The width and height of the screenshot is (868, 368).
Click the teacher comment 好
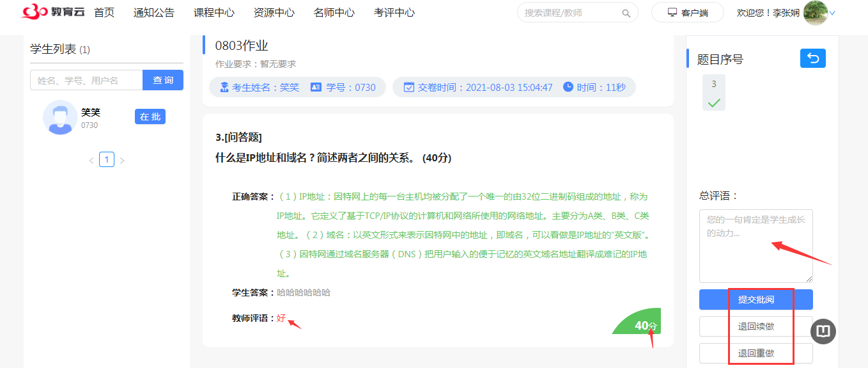click(281, 318)
